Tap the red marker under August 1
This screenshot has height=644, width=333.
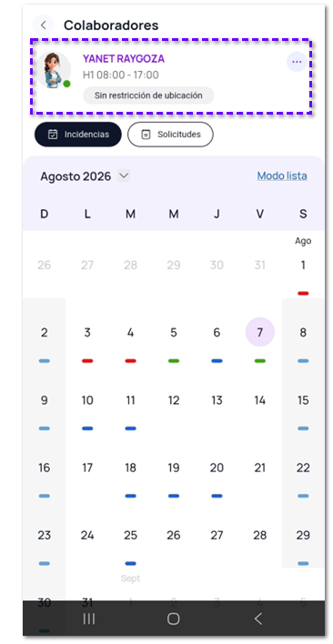(303, 293)
